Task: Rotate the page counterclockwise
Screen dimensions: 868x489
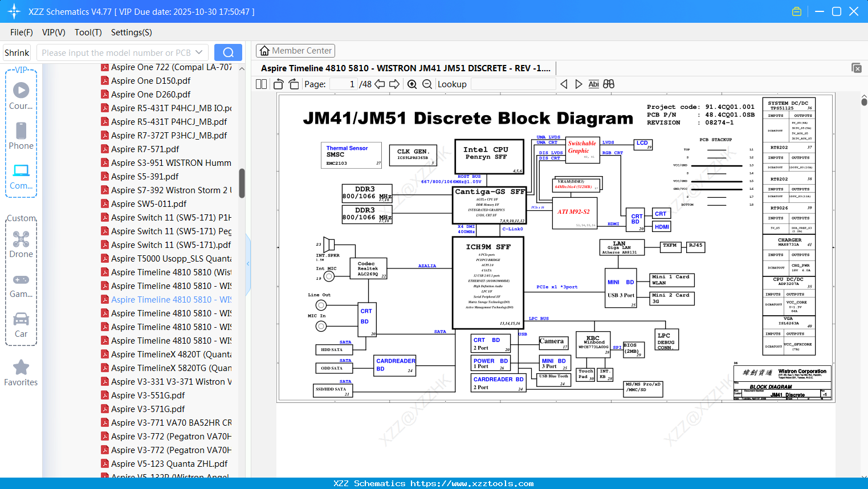Action: [279, 84]
